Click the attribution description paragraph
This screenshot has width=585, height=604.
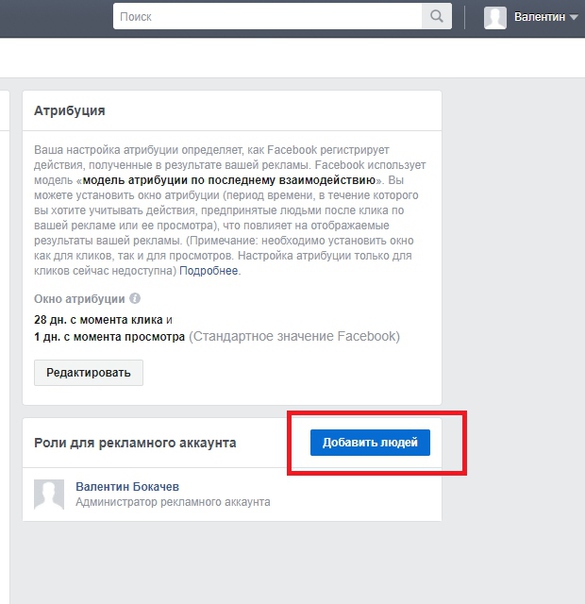230,210
